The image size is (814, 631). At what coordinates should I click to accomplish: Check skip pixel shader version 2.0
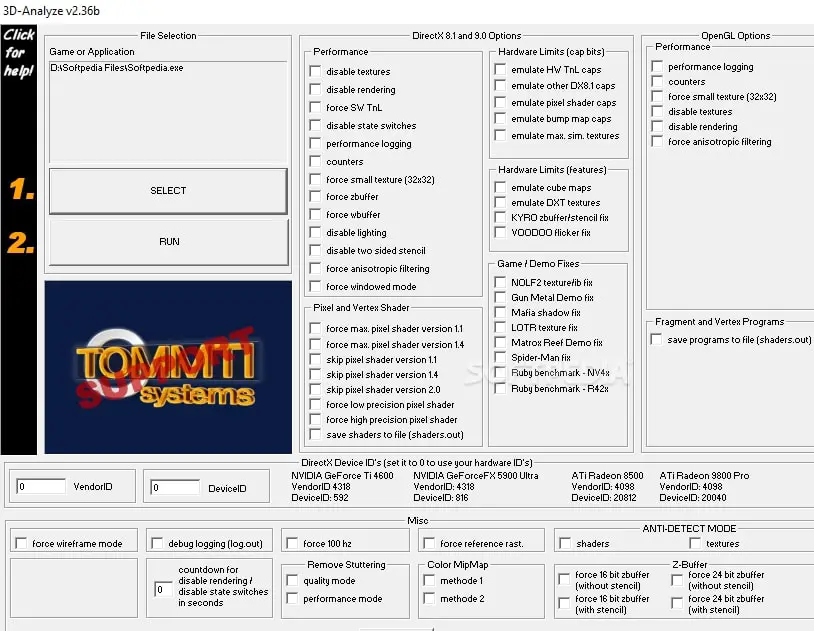point(316,390)
